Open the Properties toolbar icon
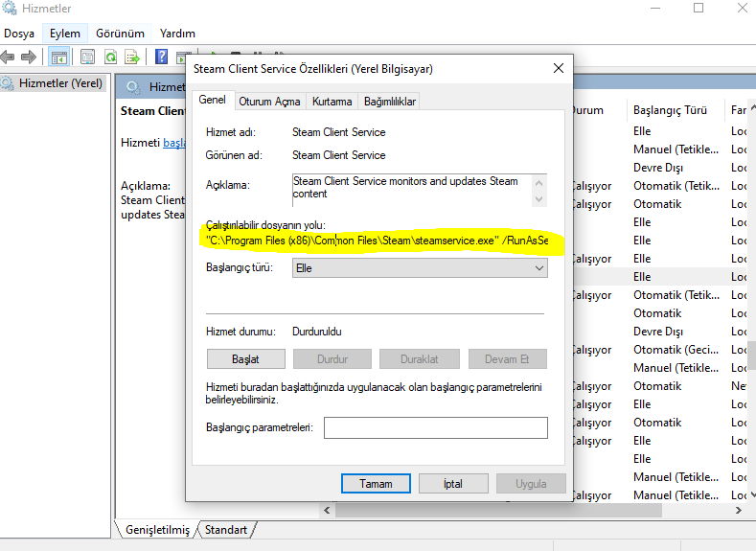 coord(87,57)
